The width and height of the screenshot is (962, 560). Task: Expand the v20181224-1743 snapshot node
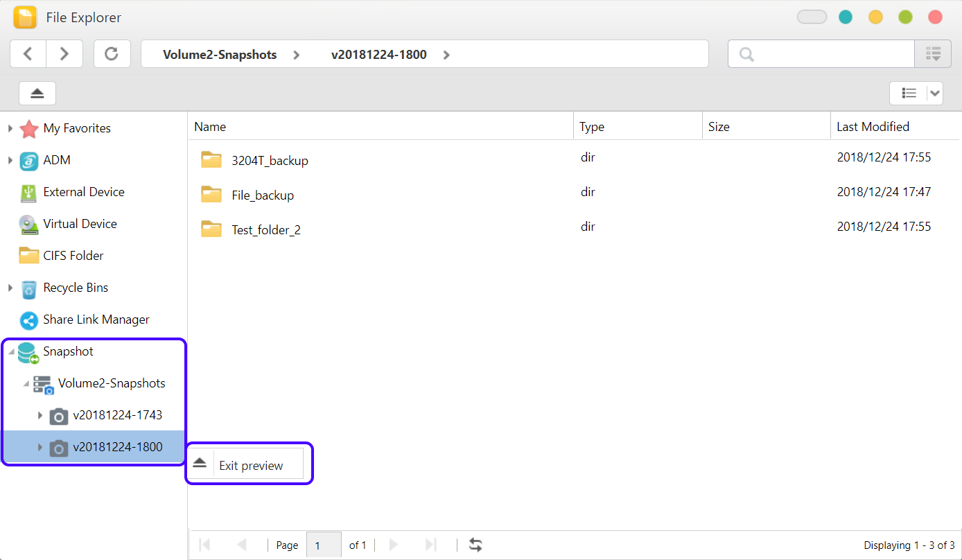point(40,415)
